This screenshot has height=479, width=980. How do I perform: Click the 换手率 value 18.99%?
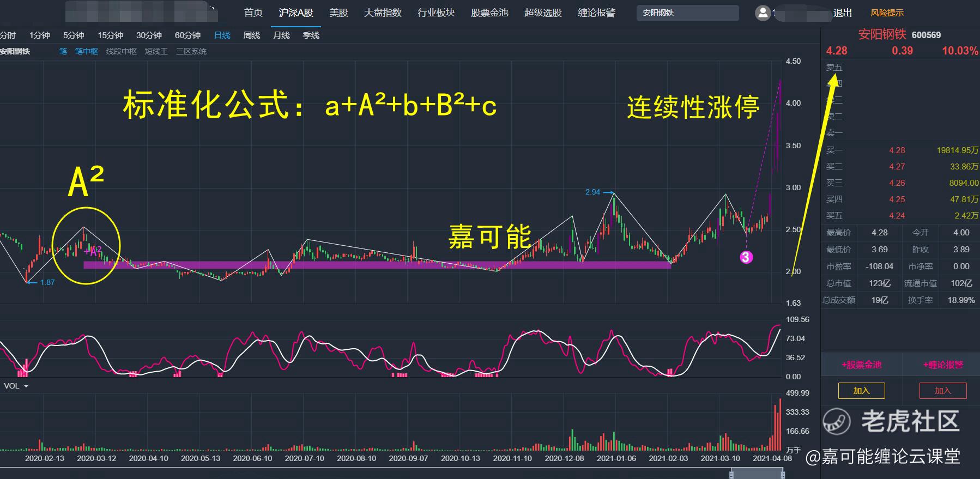[x=961, y=300]
